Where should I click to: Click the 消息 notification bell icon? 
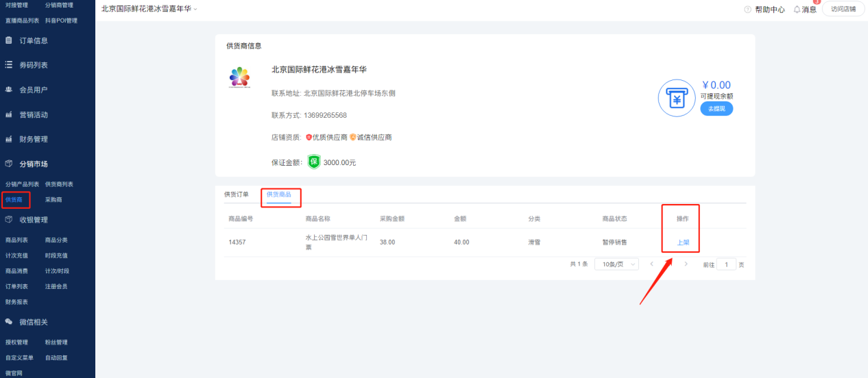797,10
